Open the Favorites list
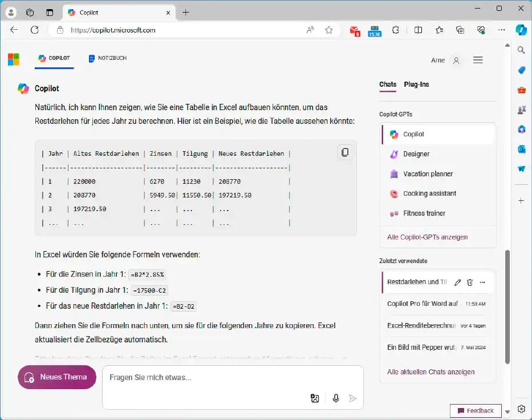Image resolution: width=532 pixels, height=420 pixels. pyautogui.click(x=440, y=30)
